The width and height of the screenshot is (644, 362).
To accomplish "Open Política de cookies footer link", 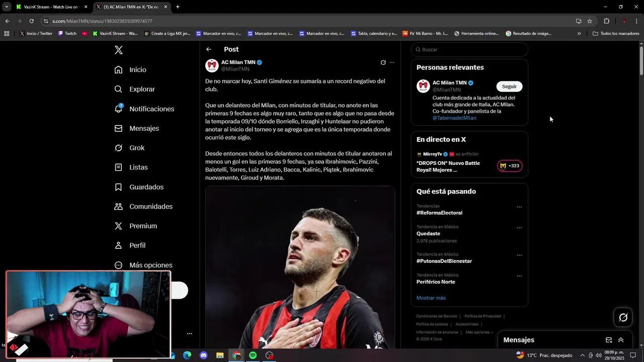I will point(432,324).
